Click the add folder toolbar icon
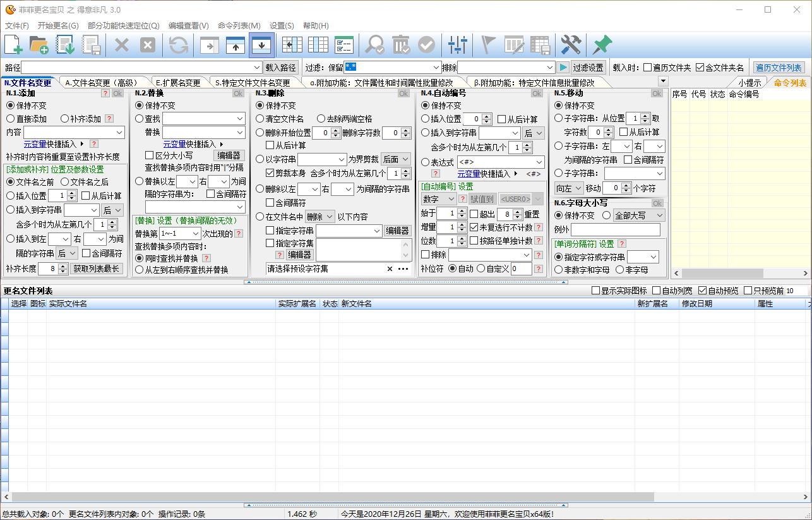 click(x=39, y=45)
